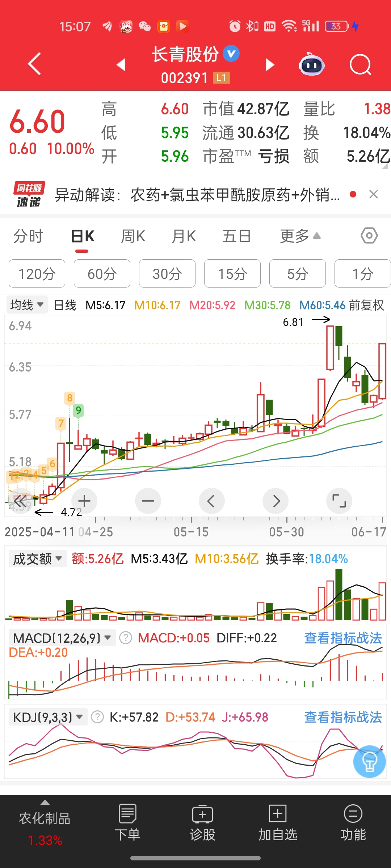Open the chart settings hexagon icon
The width and height of the screenshot is (391, 868).
point(369,236)
